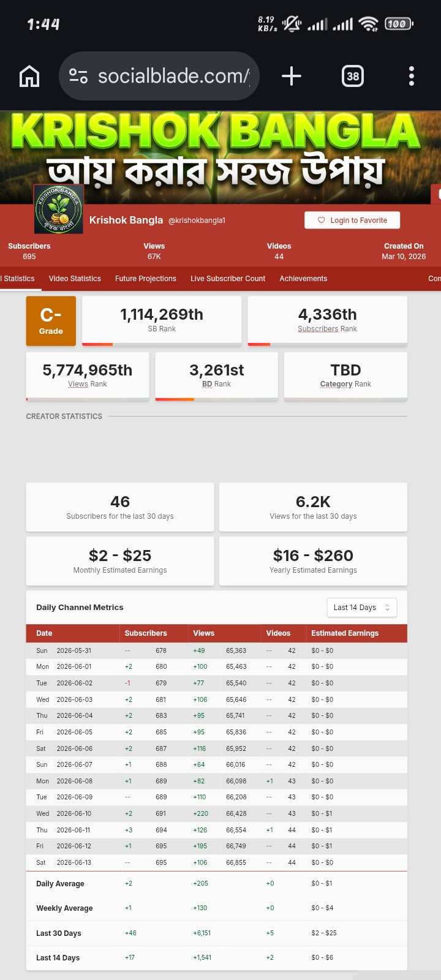Viewport: 441px width, 980px height.
Task: Tap the Views 67K header stat
Action: coord(154,251)
